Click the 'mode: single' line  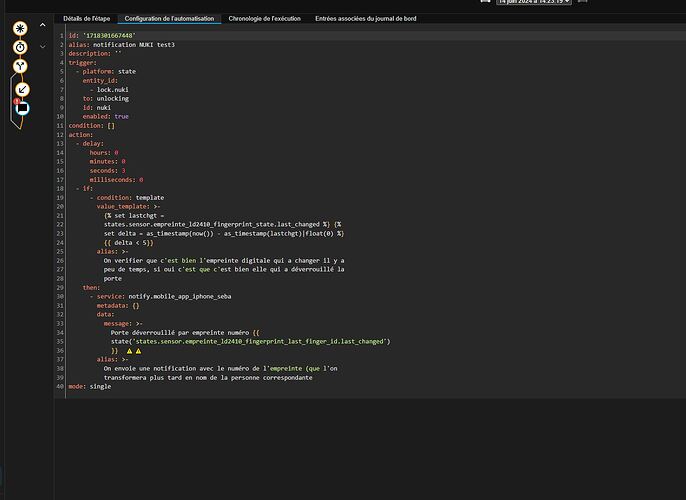click(x=90, y=387)
